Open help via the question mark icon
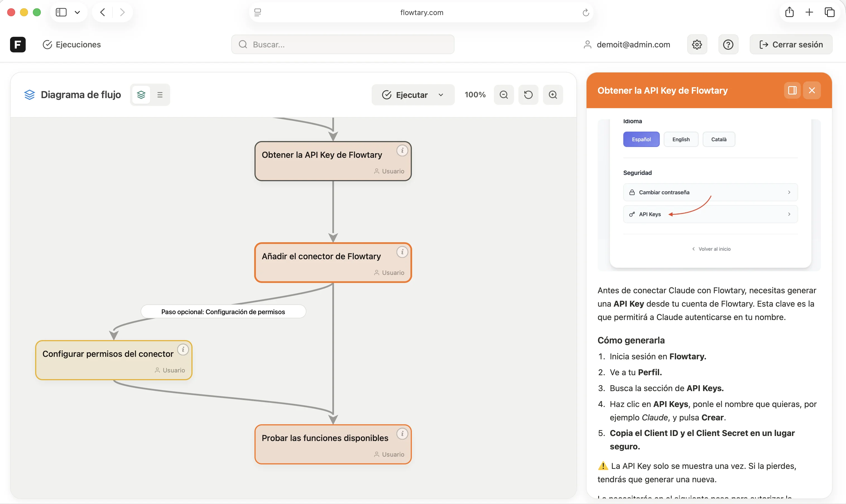846x504 pixels. pyautogui.click(x=728, y=45)
